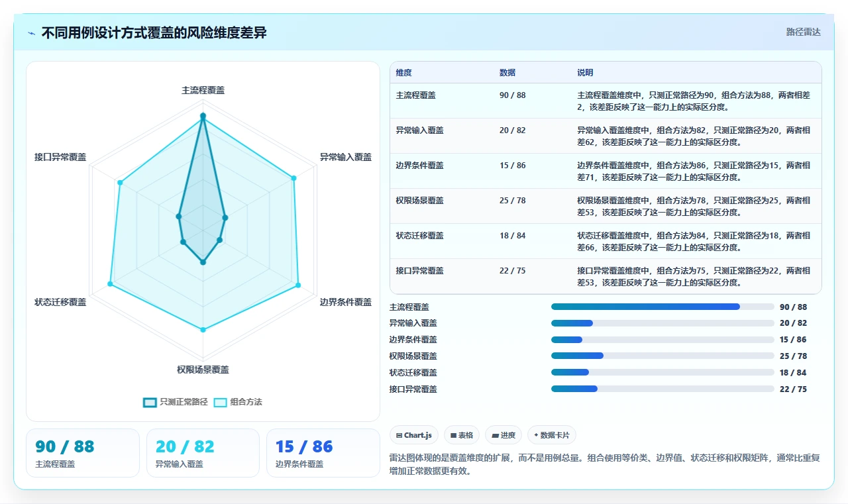Viewport: 848px width, 504px height.
Task: Click the icon beside the chart title
Action: tap(31, 32)
